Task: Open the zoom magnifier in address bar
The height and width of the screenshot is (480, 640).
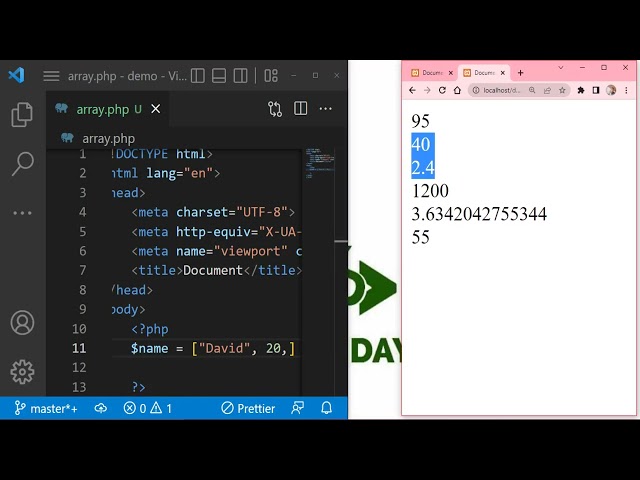Action: pyautogui.click(x=532, y=90)
